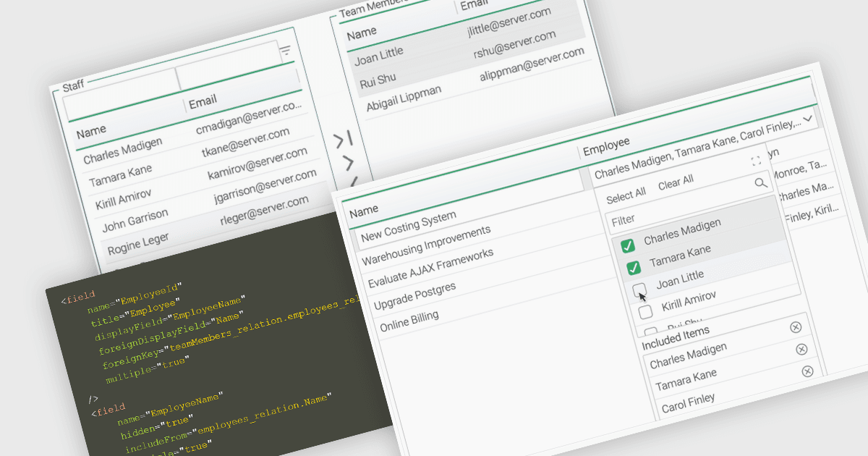
Task: Check the Kirill Amirov checkbox
Action: (646, 311)
